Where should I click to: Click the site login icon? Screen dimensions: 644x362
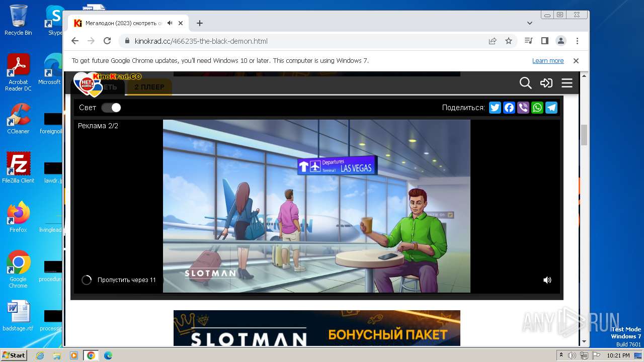tap(546, 83)
